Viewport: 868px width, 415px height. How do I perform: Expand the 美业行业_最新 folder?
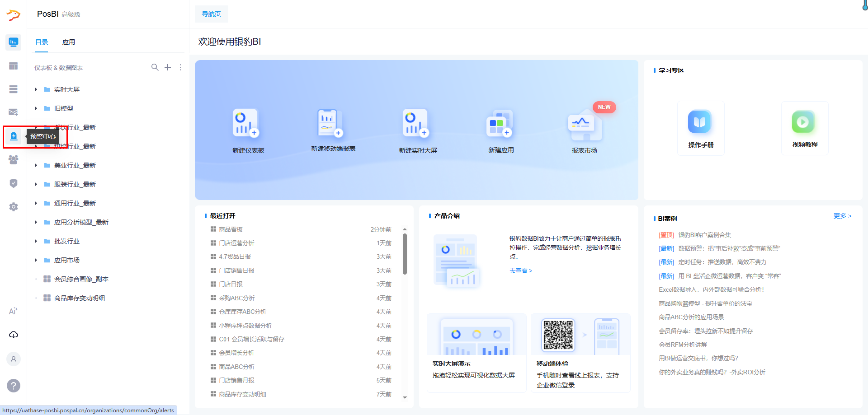(x=37, y=165)
